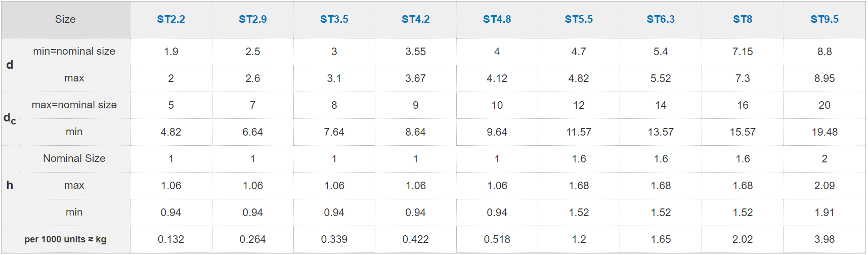Screen dimensions: 868x255
Task: Select the ST5.5 column header
Action: click(x=579, y=19)
